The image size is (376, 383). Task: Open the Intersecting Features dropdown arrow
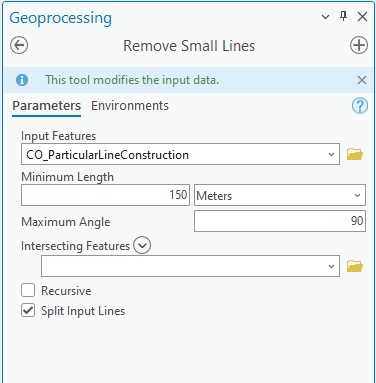(331, 266)
